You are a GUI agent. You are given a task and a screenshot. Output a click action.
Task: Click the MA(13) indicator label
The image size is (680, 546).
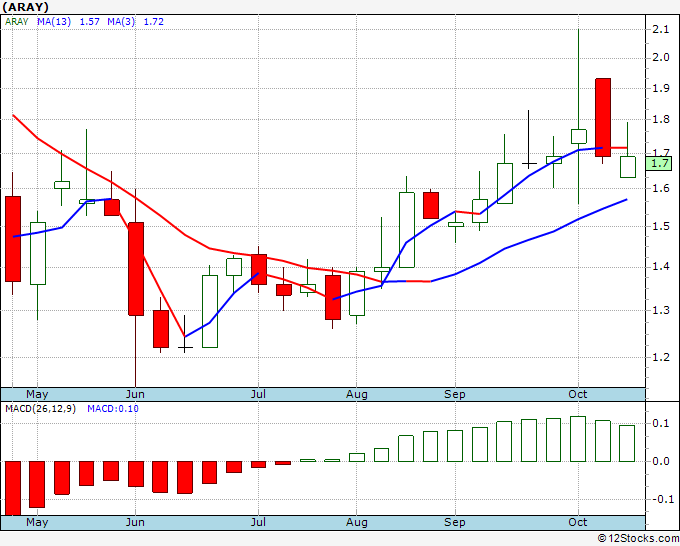pos(54,22)
